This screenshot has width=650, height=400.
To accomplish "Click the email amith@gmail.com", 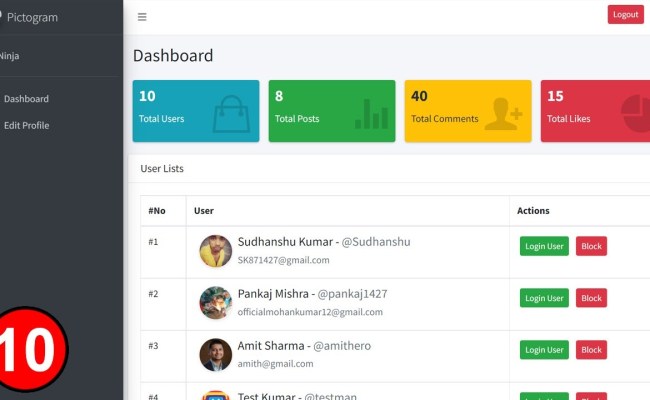I will [x=275, y=364].
